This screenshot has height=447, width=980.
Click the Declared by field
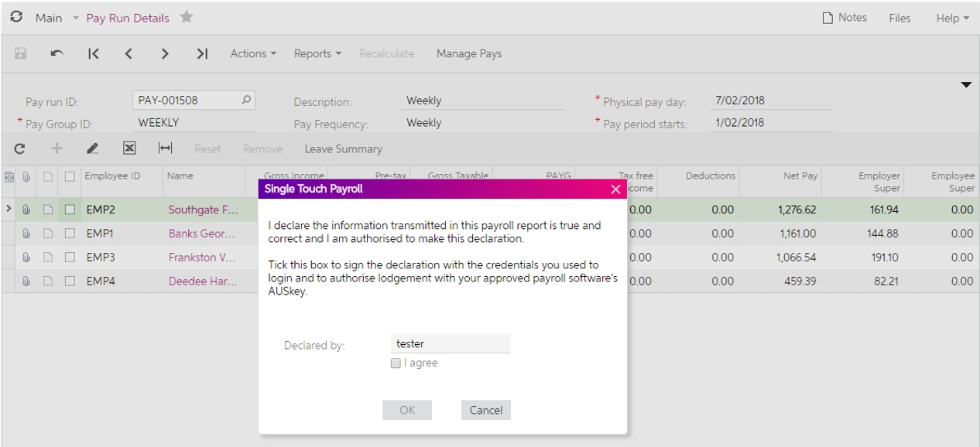pyautogui.click(x=451, y=343)
